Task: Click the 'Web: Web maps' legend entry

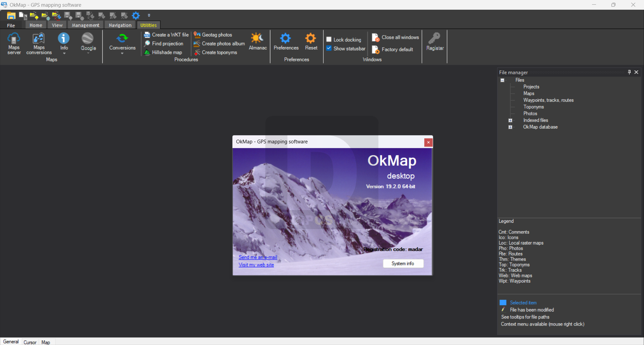Action: coord(516,276)
